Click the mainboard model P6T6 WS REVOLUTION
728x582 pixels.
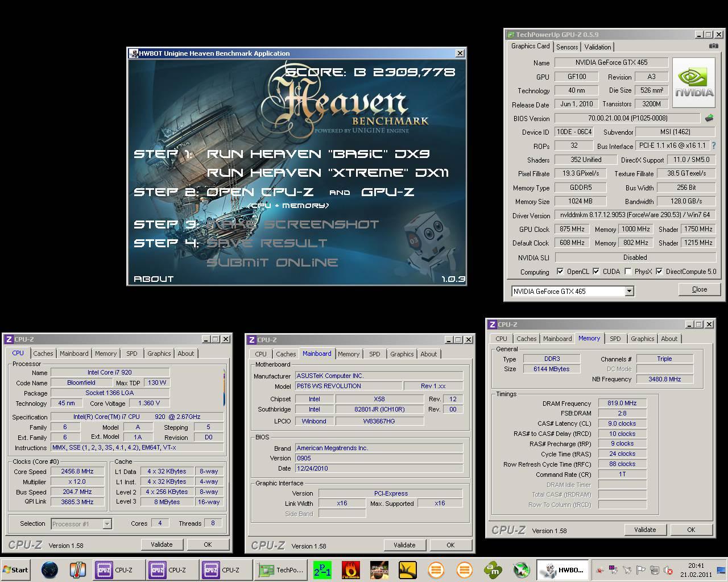click(348, 386)
